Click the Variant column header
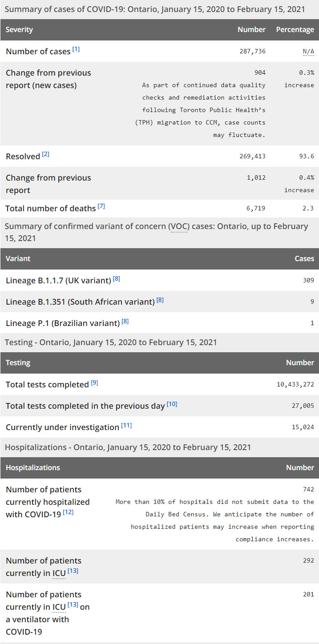Viewport: 319px width, 644px height. [18, 258]
